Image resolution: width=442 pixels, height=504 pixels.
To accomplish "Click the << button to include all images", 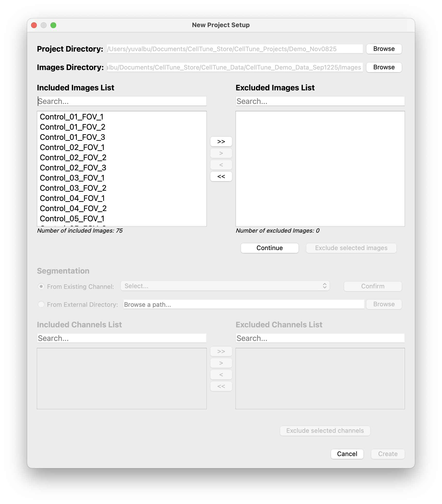I will tap(221, 176).
